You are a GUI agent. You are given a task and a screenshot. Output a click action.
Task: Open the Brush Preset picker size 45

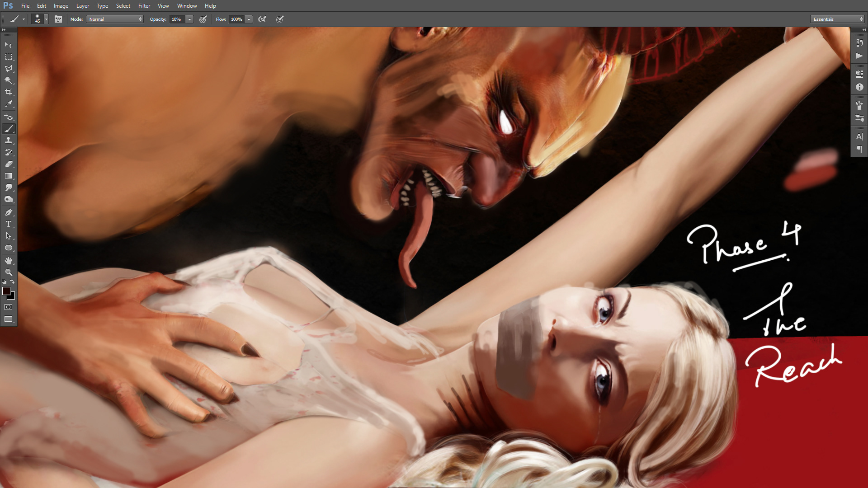click(40, 19)
